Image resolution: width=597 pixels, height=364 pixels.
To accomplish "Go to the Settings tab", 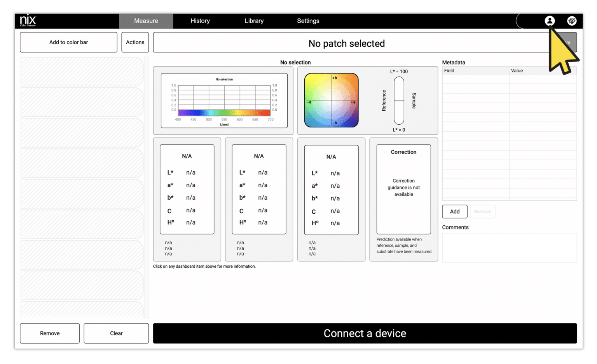I will coord(308,21).
